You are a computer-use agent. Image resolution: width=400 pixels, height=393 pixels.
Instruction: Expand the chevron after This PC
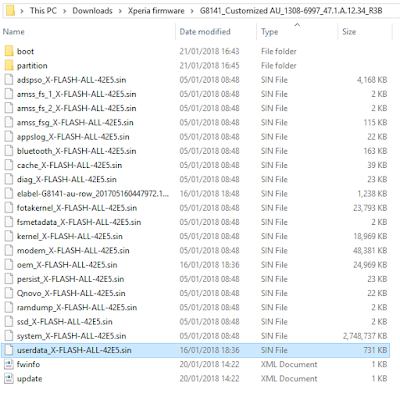65,11
